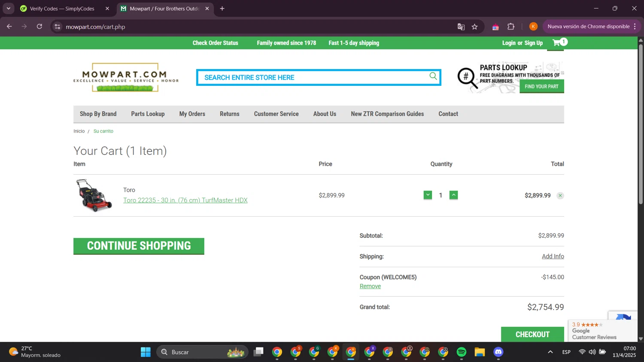This screenshot has height=362, width=644.
Task: Open Customer Service menu item
Action: pyautogui.click(x=276, y=114)
